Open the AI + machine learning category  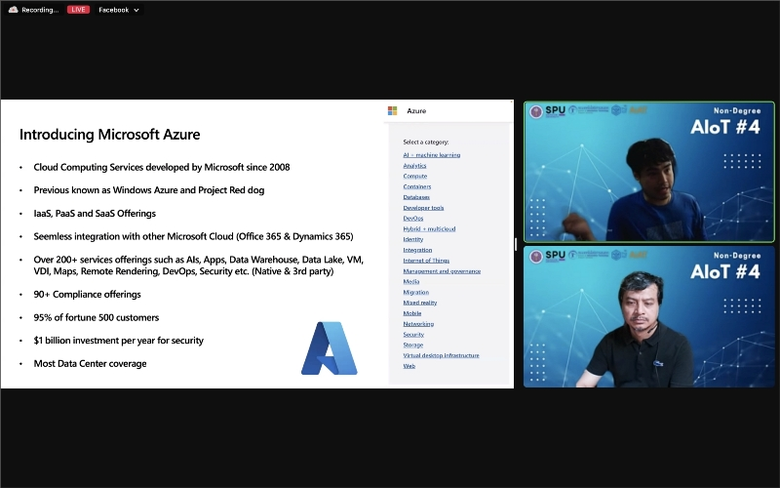click(x=431, y=155)
